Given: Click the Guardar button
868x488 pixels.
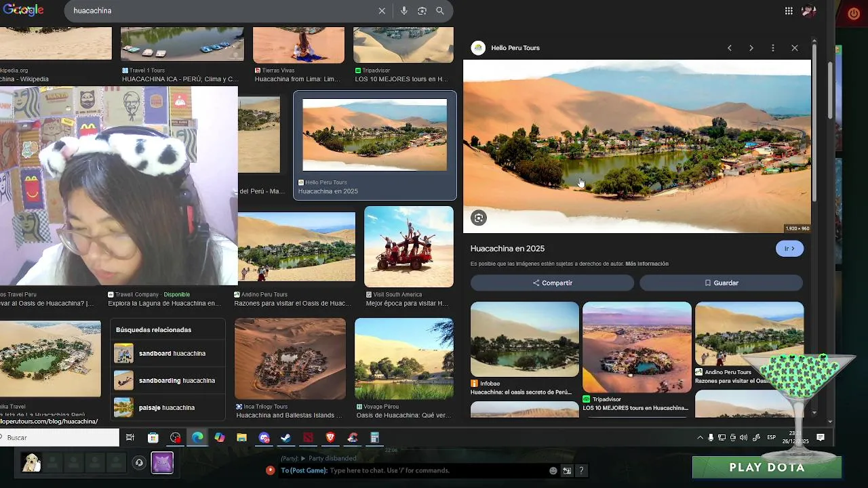Looking at the screenshot, I should [x=721, y=283].
